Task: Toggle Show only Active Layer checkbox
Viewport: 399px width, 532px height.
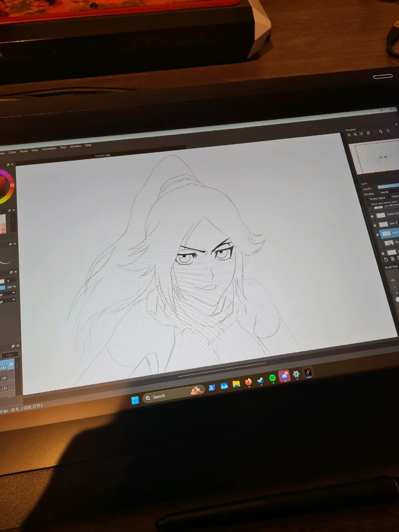Action: 369,205
